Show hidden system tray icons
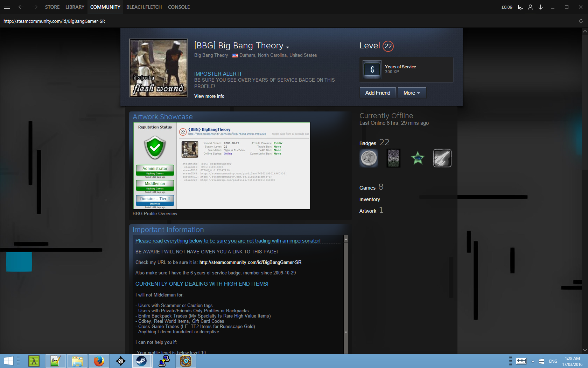The height and width of the screenshot is (368, 588). [533, 361]
